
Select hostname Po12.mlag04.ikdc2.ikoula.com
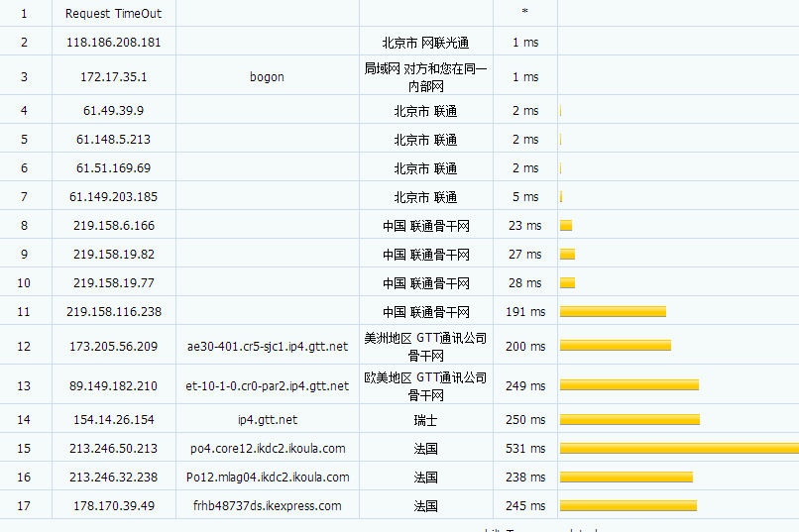267,478
